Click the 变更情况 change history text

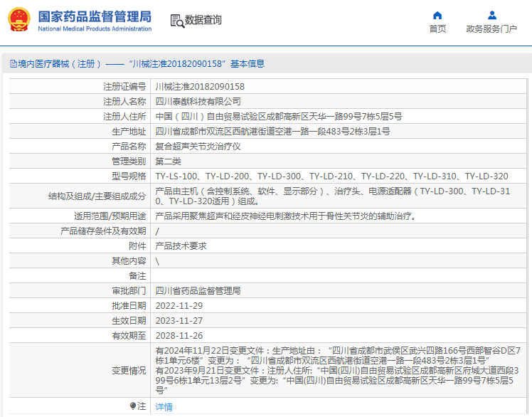[x=338, y=371]
